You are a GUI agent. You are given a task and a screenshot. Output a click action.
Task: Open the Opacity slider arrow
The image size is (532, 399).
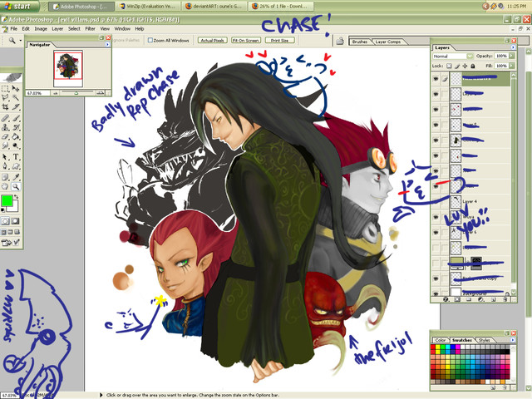point(512,56)
